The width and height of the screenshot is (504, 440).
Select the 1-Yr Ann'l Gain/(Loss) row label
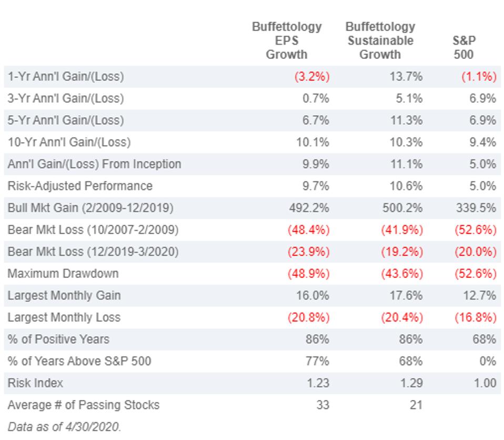tap(66, 76)
